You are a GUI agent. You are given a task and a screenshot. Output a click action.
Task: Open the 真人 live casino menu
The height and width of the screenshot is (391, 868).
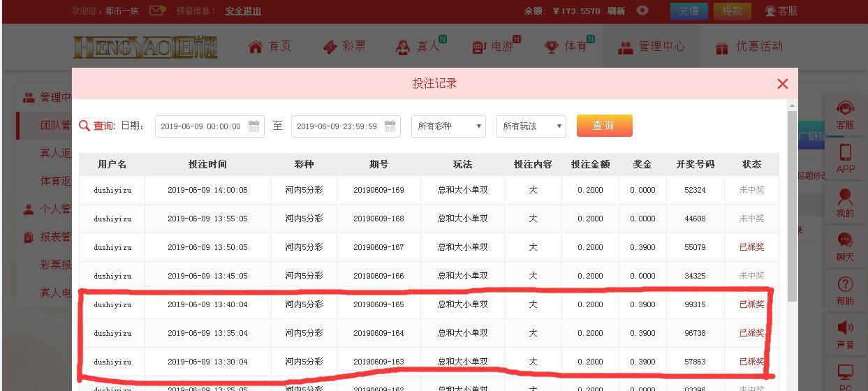pos(420,46)
